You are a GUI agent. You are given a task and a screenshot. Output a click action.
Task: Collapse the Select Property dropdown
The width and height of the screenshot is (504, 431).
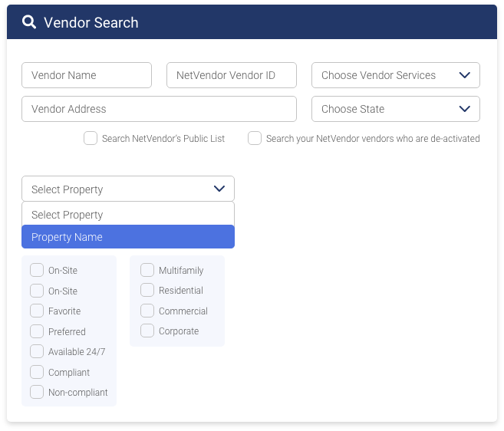pyautogui.click(x=128, y=189)
